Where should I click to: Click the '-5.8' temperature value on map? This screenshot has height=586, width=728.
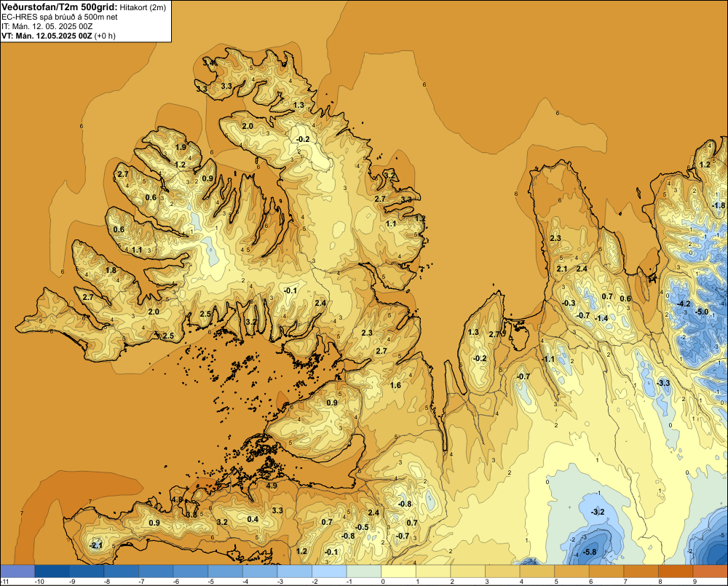tap(589, 552)
